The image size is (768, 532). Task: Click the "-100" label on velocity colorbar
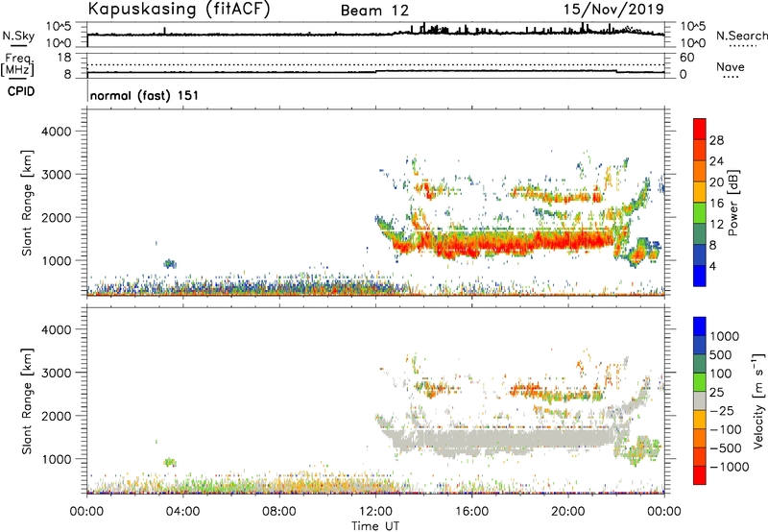tap(725, 429)
